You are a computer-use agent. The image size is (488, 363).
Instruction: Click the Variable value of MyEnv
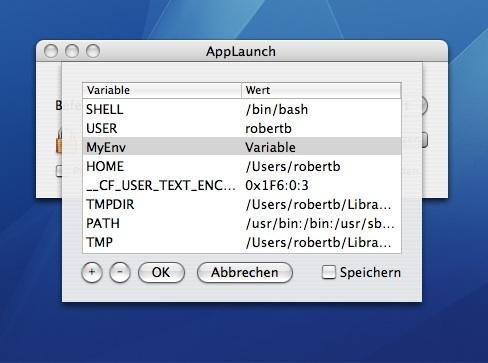click(x=270, y=147)
